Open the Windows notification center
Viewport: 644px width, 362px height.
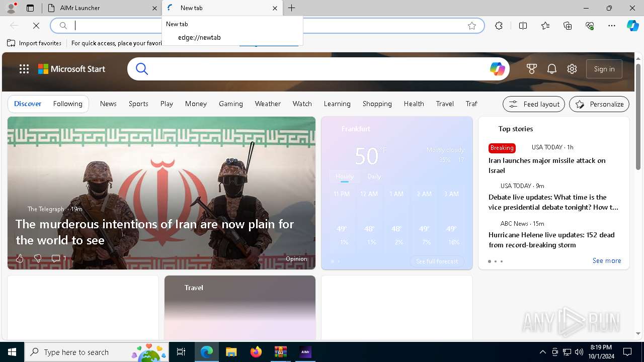click(x=627, y=352)
